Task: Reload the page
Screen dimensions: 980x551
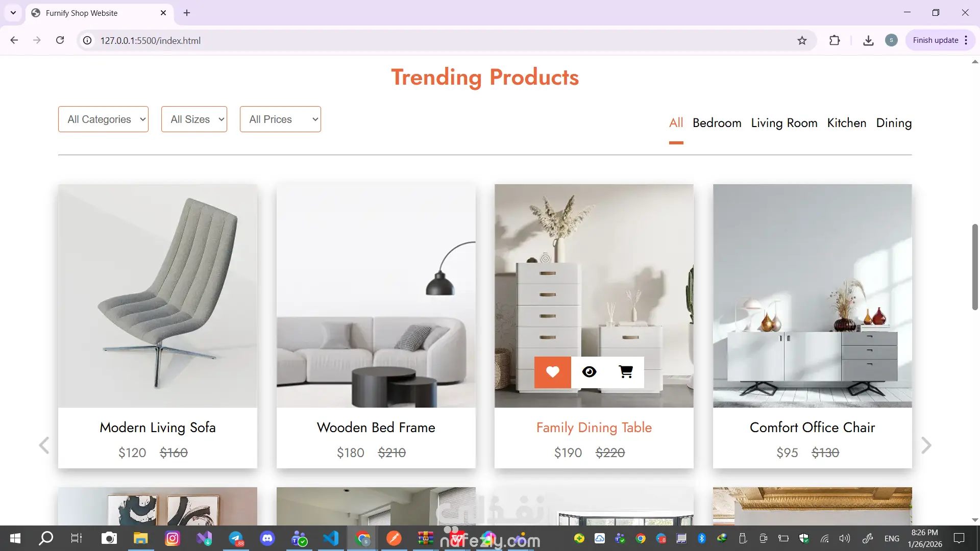Action: 60,40
